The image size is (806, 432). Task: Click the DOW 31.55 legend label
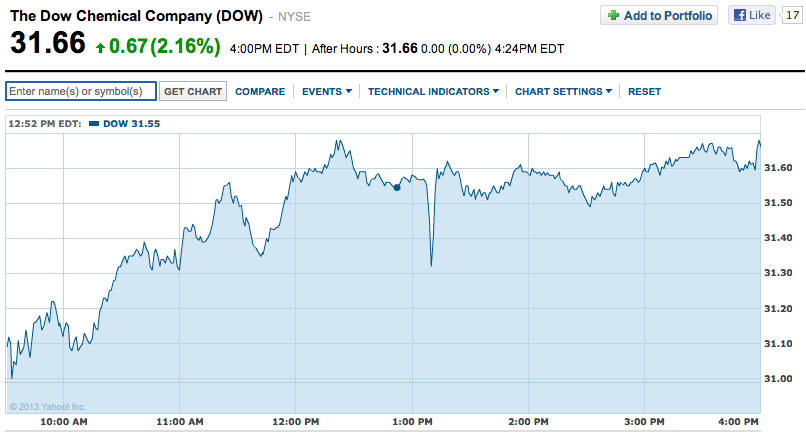pos(132,123)
